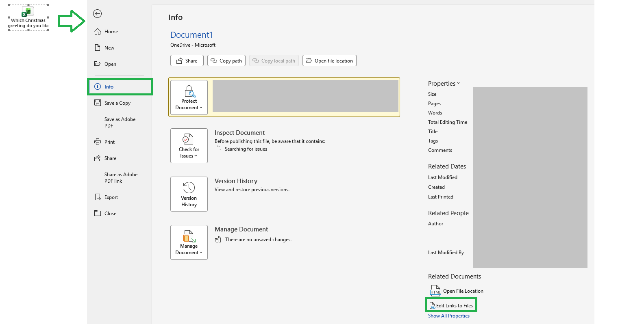This screenshot has width=644, height=324.
Task: Choose the printer icon in sidebar
Action: point(98,142)
